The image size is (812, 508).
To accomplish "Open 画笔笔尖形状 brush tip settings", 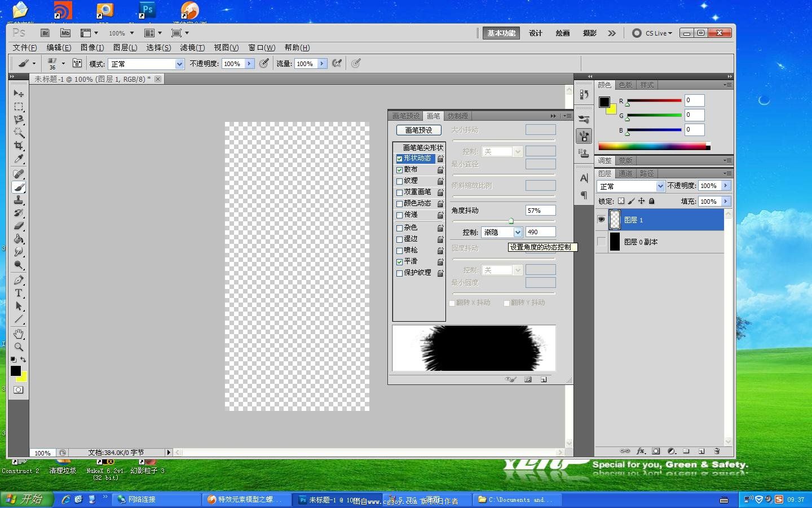I will click(423, 147).
